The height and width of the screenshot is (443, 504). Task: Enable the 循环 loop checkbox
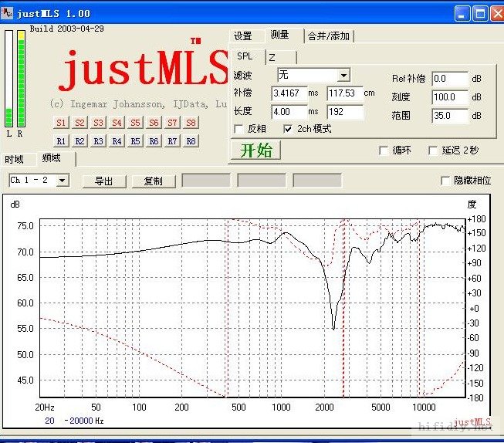click(x=384, y=151)
